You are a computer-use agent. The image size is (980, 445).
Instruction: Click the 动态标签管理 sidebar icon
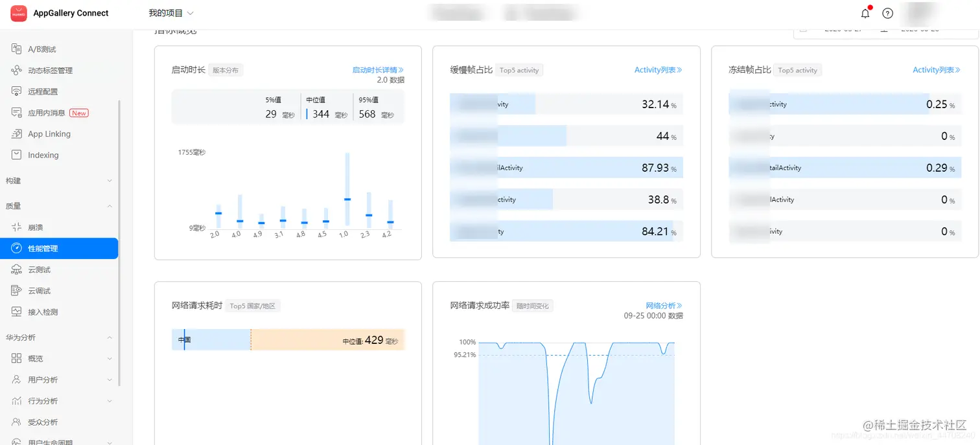click(x=17, y=71)
